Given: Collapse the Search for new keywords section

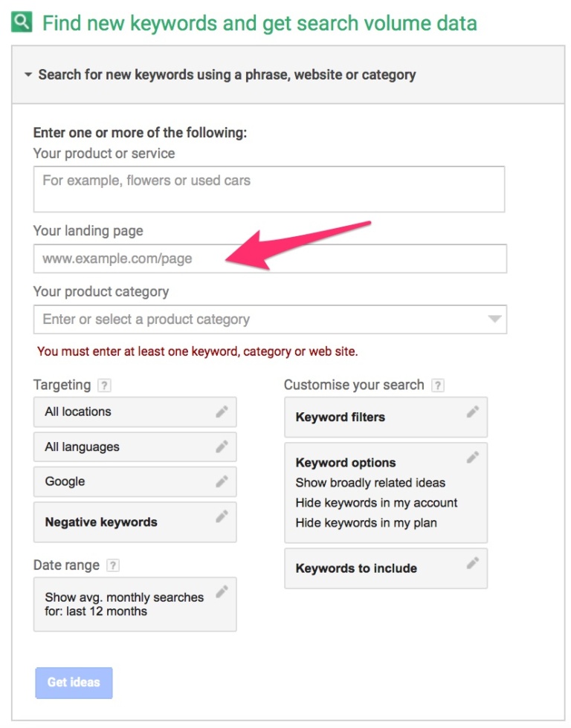Looking at the screenshot, I should pyautogui.click(x=28, y=75).
